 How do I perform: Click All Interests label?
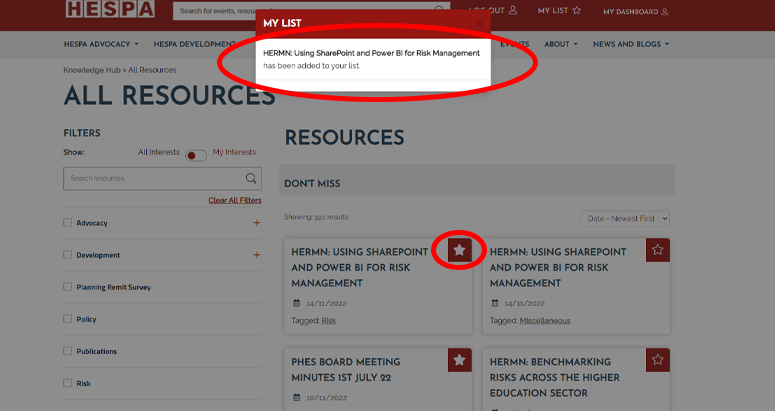pos(159,152)
